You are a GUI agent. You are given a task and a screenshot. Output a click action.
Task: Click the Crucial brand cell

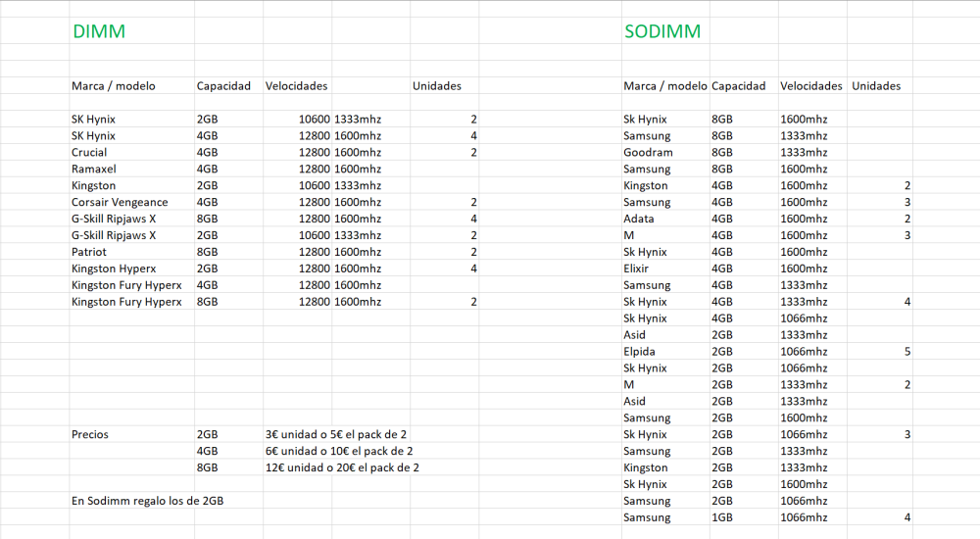89,153
